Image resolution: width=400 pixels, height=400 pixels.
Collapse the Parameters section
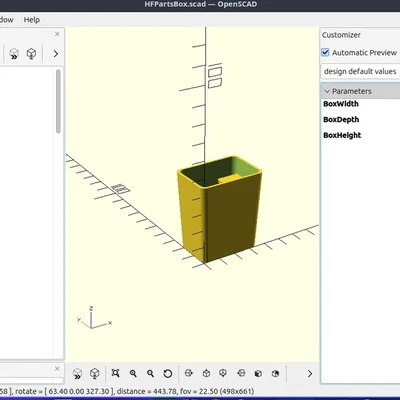[360, 91]
